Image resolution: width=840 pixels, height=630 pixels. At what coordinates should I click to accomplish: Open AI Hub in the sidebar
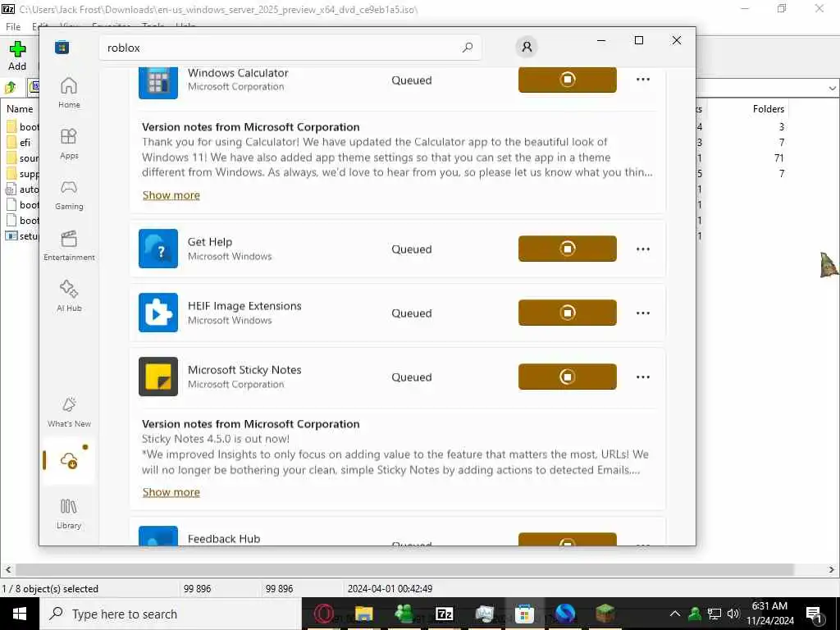[x=69, y=295]
